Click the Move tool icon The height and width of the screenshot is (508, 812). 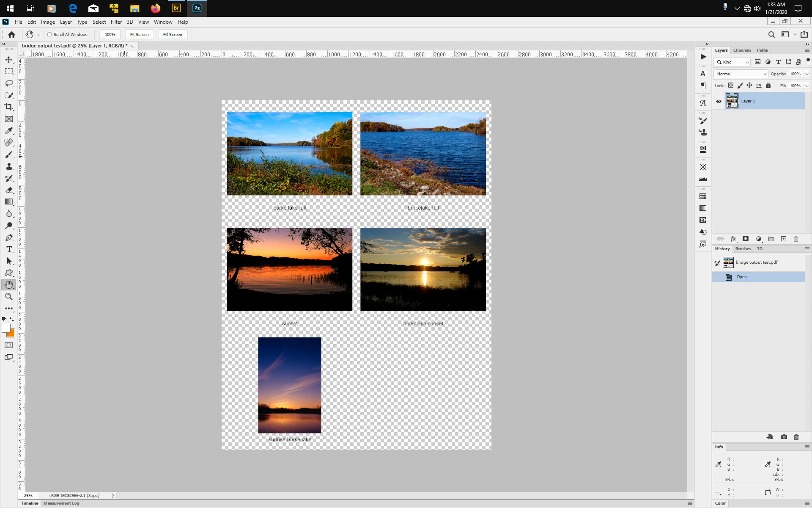9,60
